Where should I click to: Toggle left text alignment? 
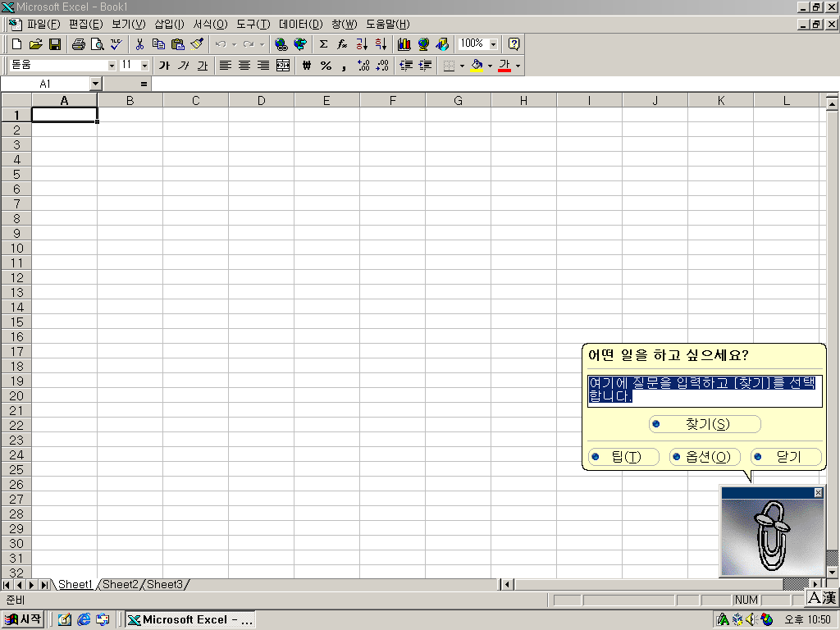[x=226, y=66]
